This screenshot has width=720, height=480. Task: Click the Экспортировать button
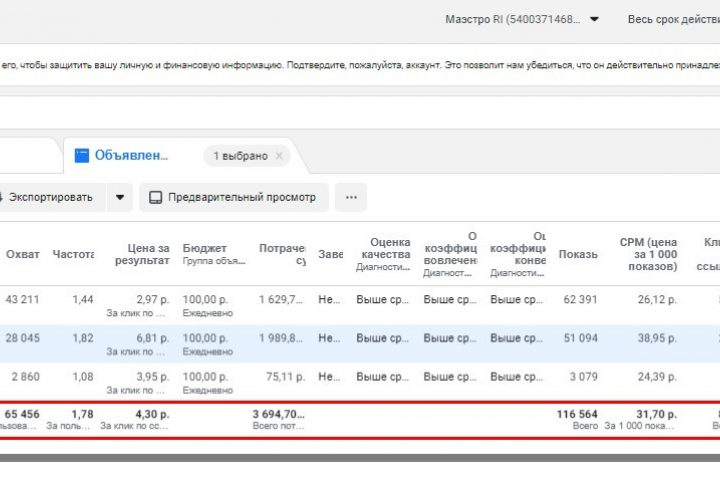(x=51, y=197)
